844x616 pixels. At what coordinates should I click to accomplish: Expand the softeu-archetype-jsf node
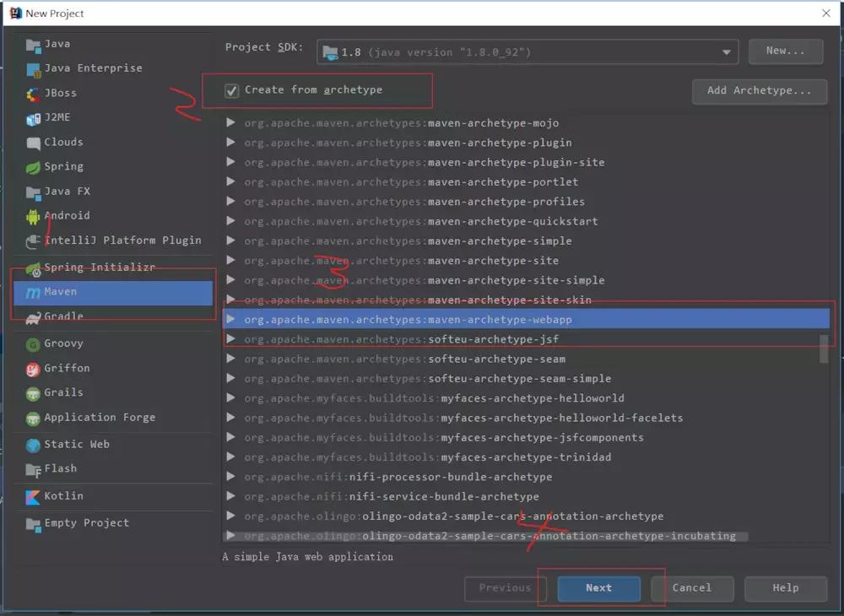coord(231,339)
